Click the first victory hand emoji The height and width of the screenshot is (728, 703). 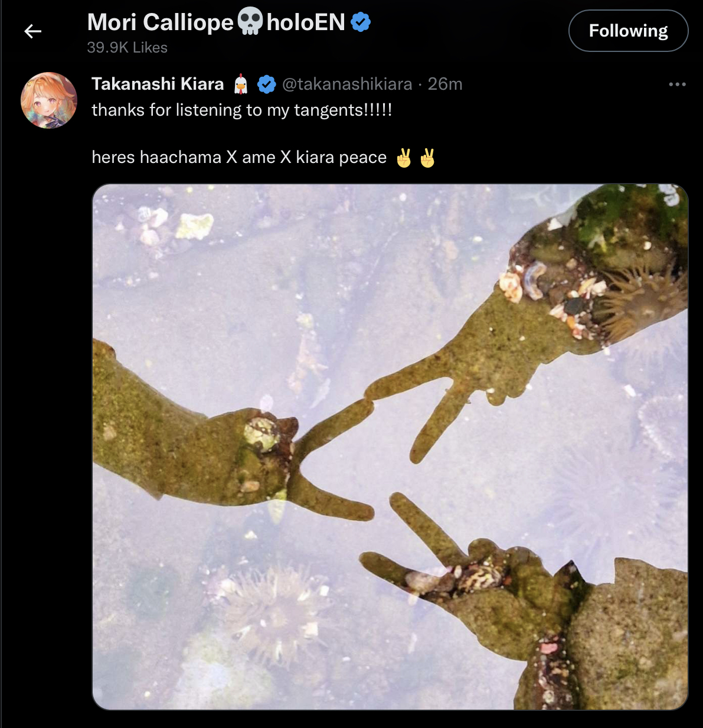coord(404,158)
